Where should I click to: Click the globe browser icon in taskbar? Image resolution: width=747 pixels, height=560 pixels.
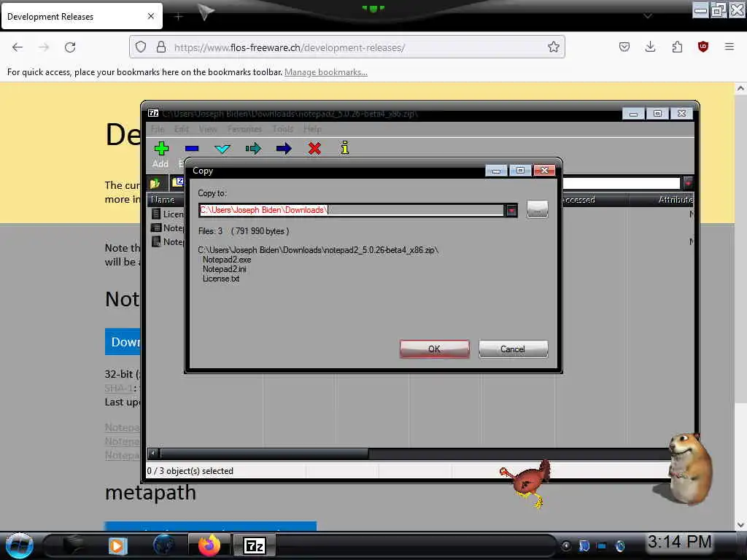click(163, 545)
